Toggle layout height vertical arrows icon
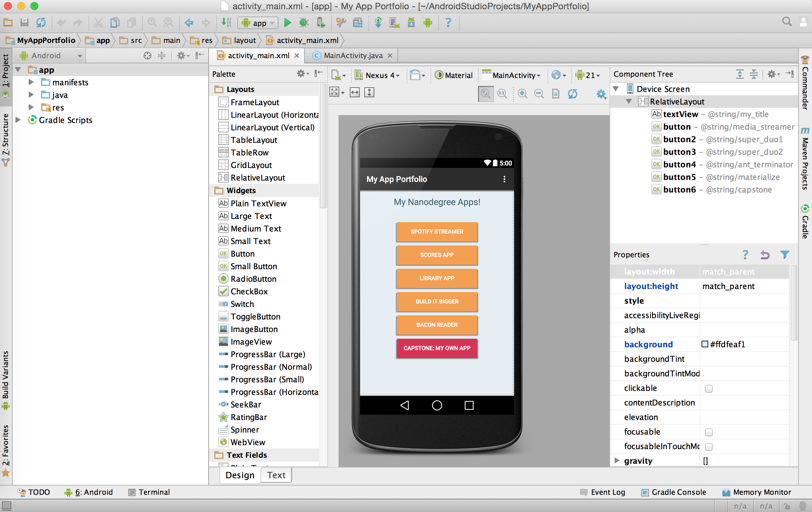The image size is (812, 512). tap(369, 92)
